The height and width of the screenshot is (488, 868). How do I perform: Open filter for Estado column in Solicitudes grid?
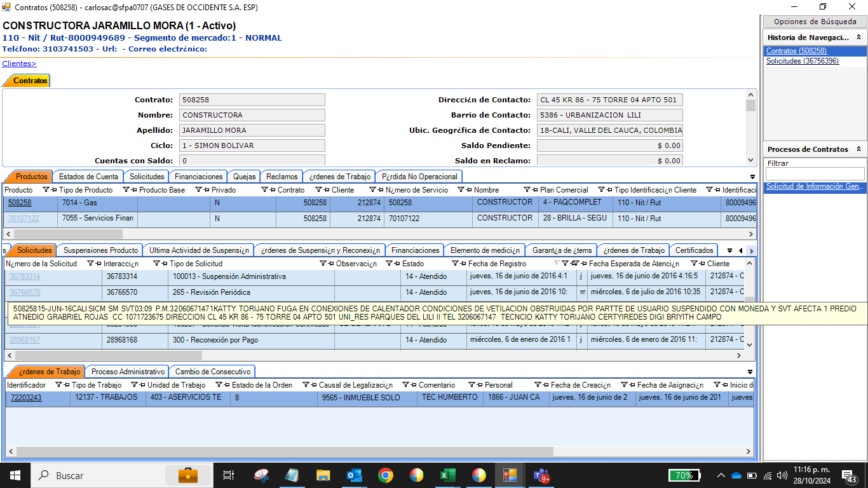454,264
